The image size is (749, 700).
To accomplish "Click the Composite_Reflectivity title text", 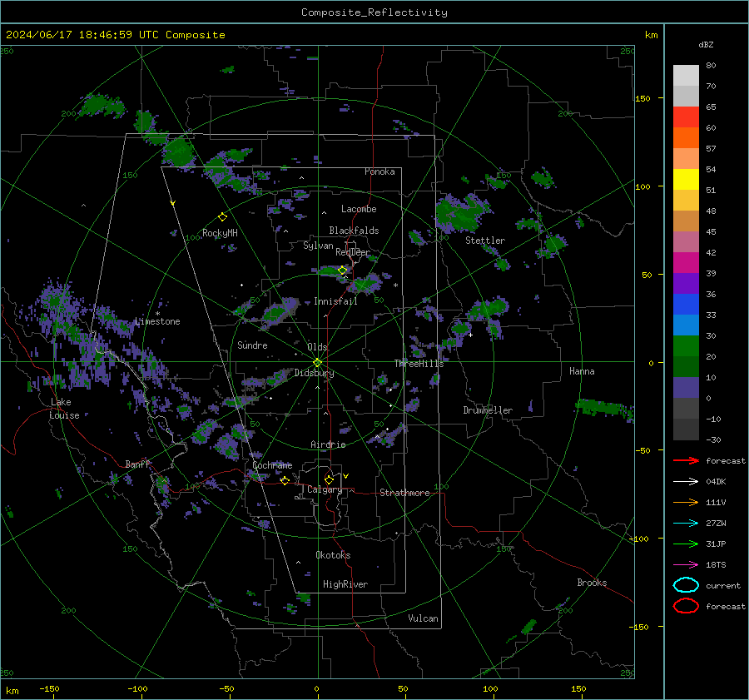I will (x=374, y=12).
